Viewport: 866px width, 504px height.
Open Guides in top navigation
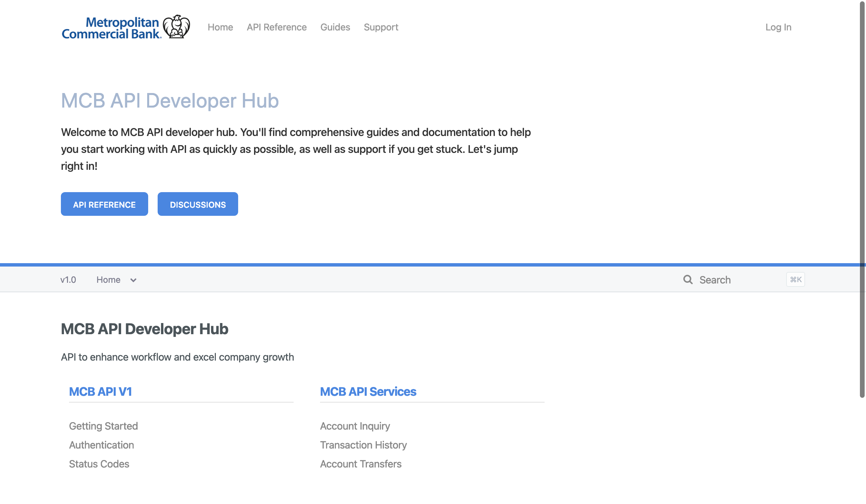click(x=335, y=27)
